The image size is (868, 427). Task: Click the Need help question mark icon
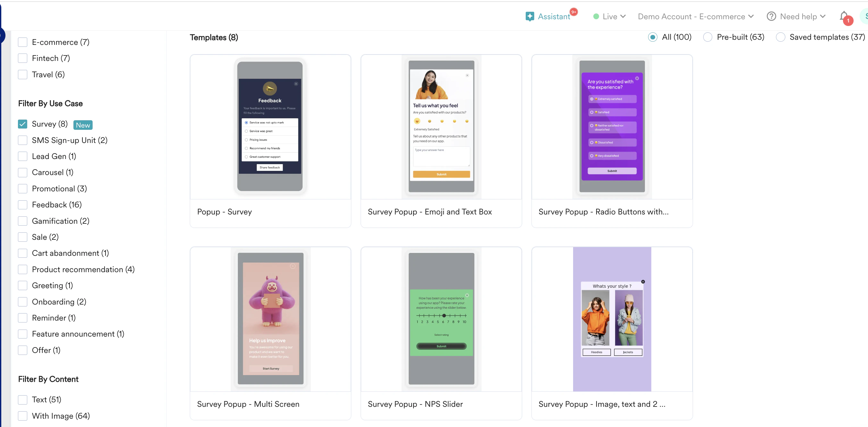pyautogui.click(x=771, y=17)
